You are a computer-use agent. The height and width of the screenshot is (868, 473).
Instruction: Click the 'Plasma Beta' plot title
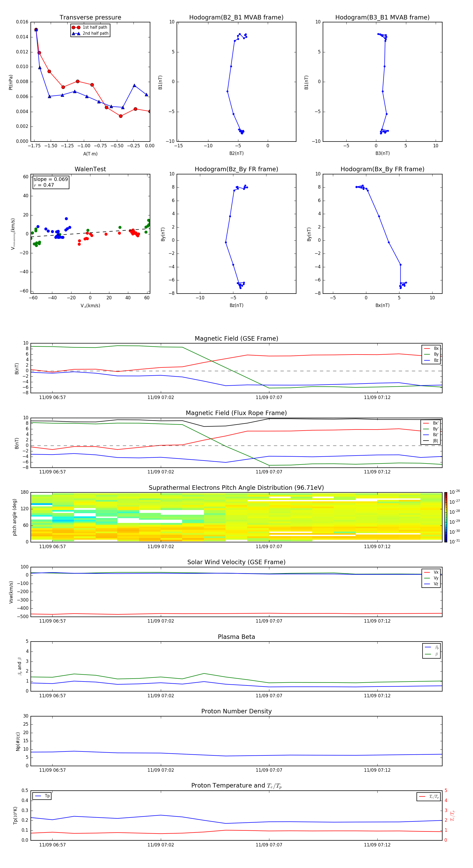click(x=236, y=637)
